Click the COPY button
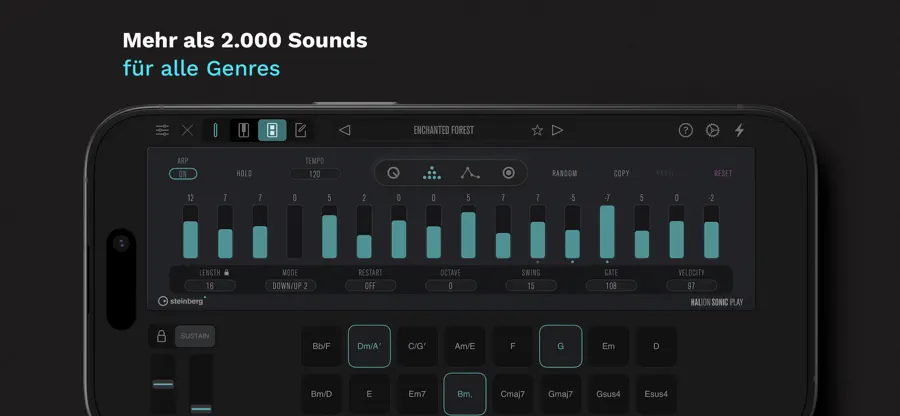This screenshot has width=900, height=416. [x=622, y=173]
